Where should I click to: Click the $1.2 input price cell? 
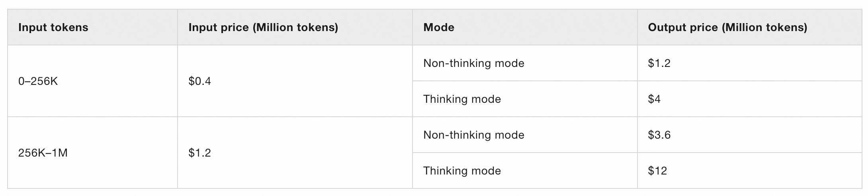click(199, 153)
